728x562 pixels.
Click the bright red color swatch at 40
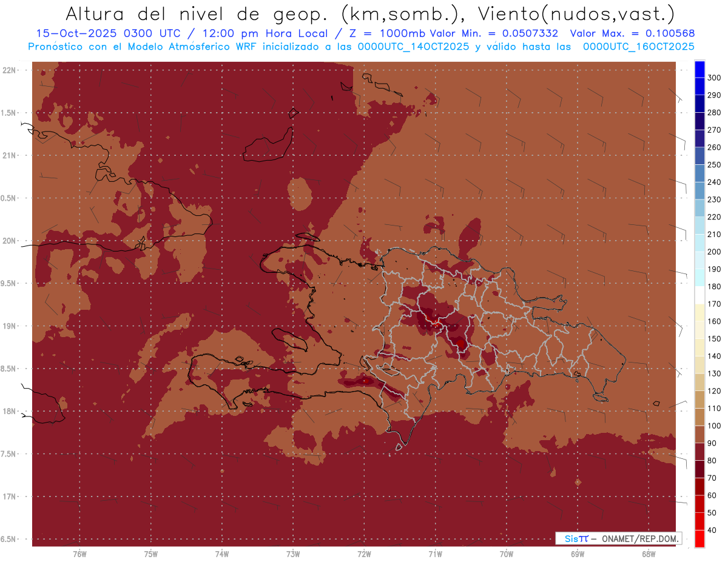[x=699, y=539]
